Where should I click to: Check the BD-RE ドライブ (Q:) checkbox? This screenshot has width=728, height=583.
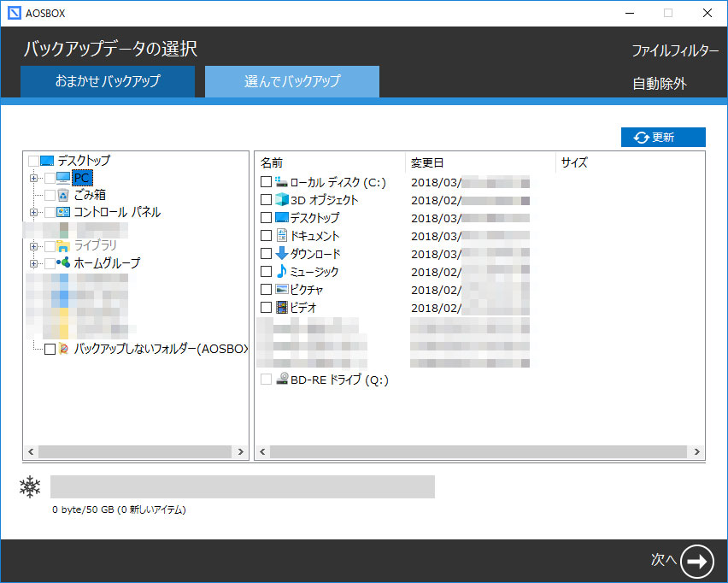[x=266, y=379]
